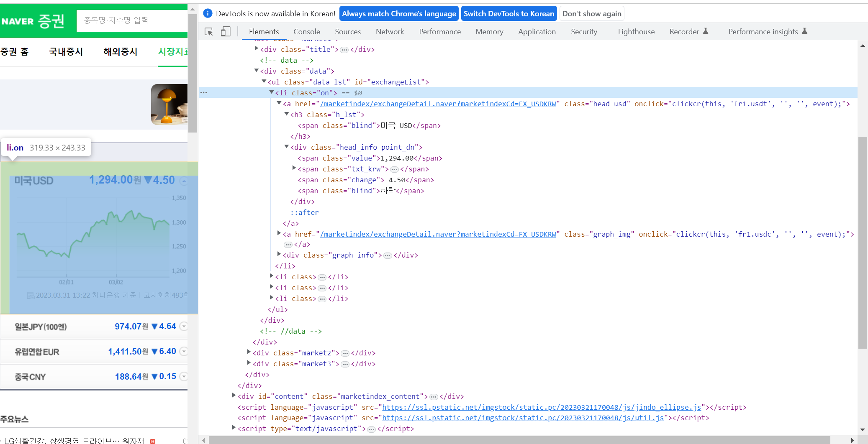
Task: Collapse the selected li class on node
Action: 271,92
